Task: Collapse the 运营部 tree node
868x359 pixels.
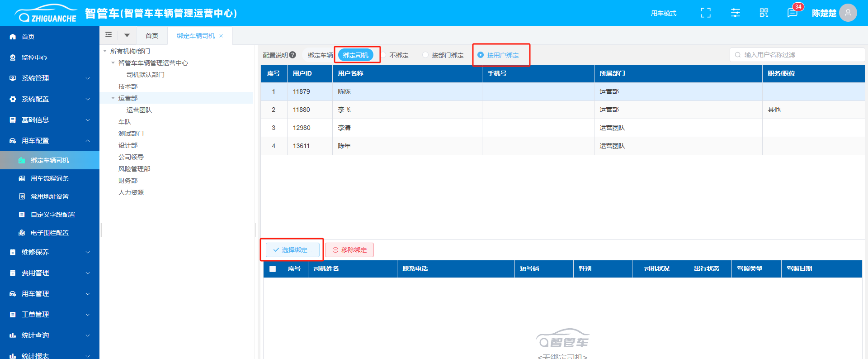Action: pyautogui.click(x=113, y=98)
